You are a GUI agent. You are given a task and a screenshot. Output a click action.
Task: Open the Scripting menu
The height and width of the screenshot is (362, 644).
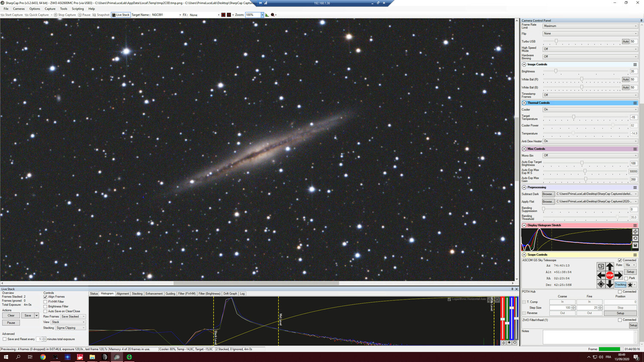(x=78, y=9)
